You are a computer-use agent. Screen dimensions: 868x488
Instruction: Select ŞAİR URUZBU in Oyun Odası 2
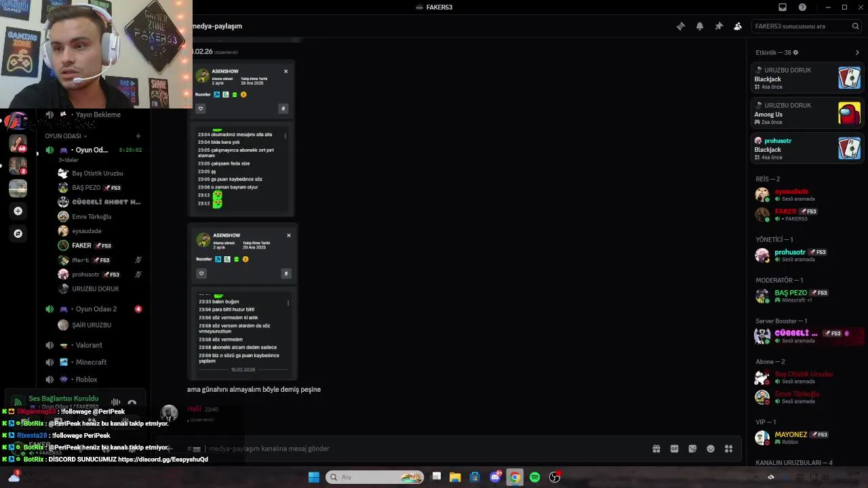click(100, 325)
